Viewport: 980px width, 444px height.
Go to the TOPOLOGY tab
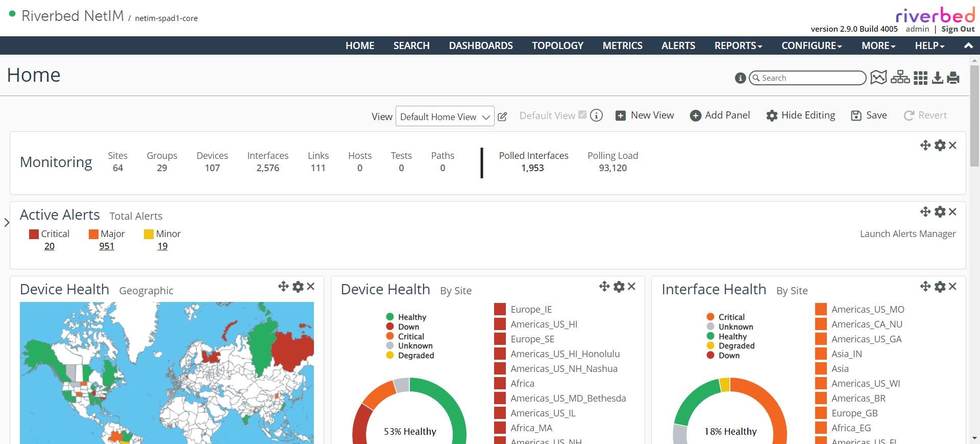tap(557, 45)
